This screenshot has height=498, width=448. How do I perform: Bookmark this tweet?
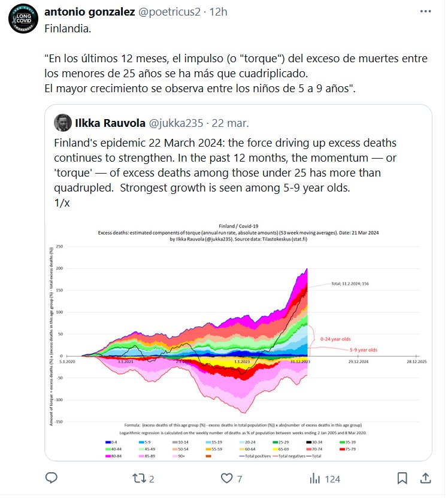[x=403, y=478]
